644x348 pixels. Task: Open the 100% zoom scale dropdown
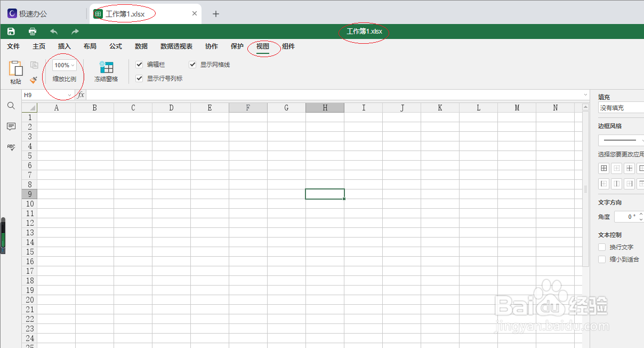[x=64, y=65]
